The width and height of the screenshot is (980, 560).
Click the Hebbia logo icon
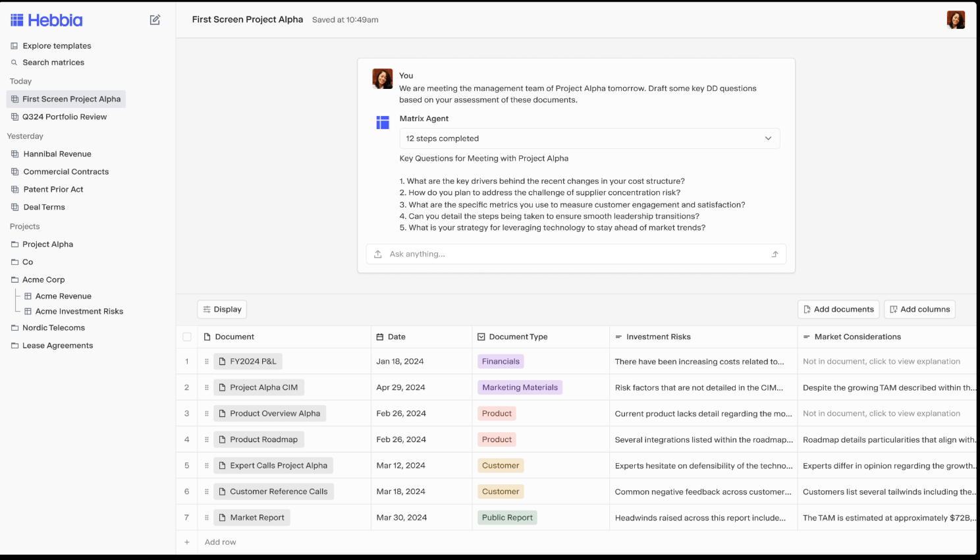[x=16, y=20]
